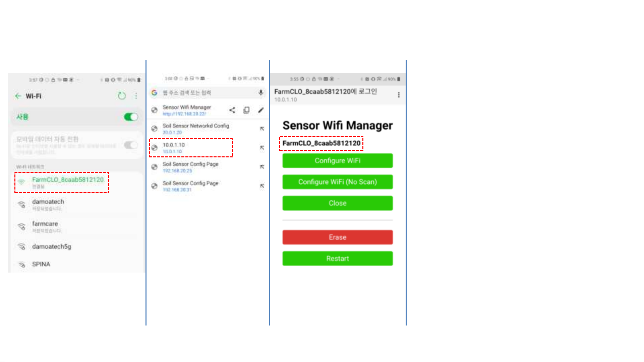Click the Restart button
The height and width of the screenshot is (362, 644).
[x=338, y=259]
